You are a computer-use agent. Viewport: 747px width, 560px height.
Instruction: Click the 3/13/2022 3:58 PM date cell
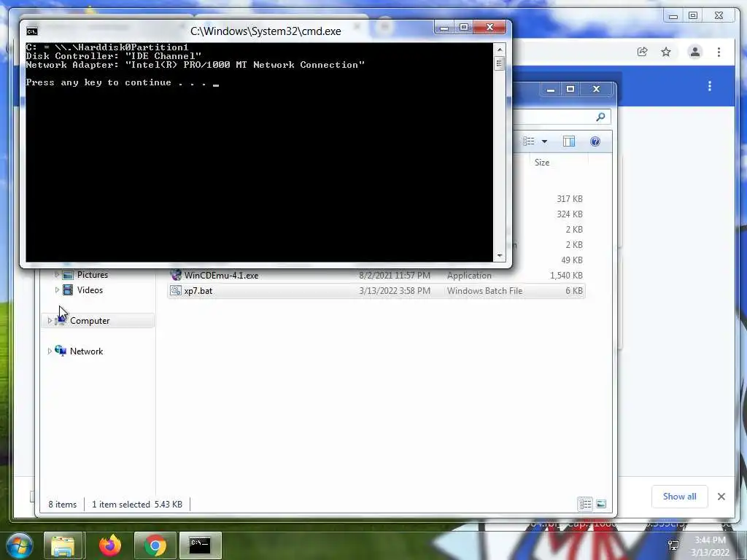click(395, 291)
